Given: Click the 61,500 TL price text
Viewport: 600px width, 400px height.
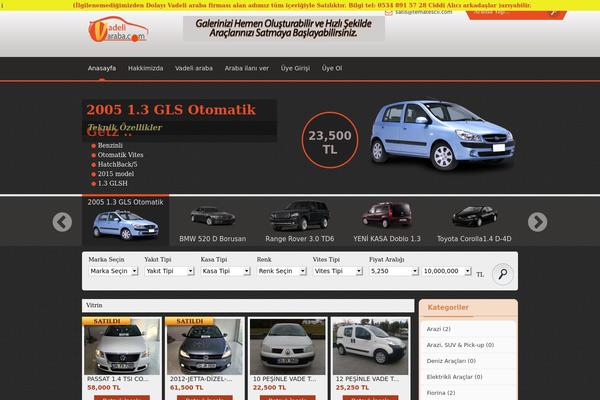Looking at the screenshot, I should (187, 388).
